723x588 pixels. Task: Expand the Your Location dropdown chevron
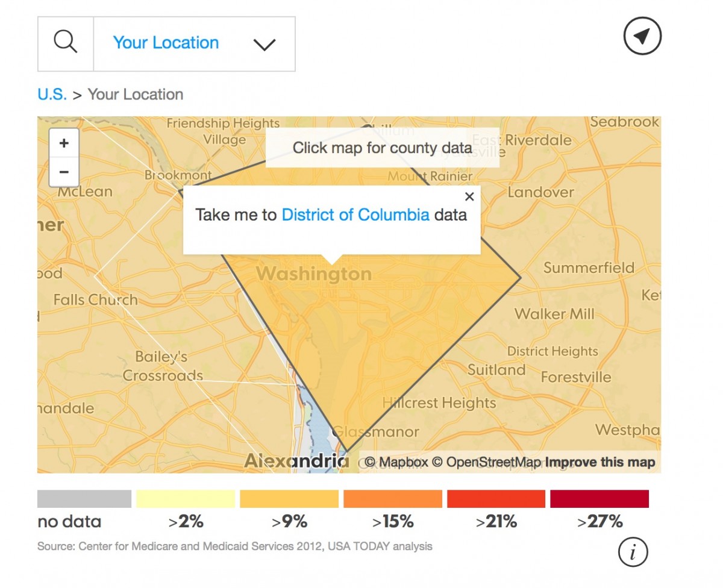pyautogui.click(x=264, y=45)
